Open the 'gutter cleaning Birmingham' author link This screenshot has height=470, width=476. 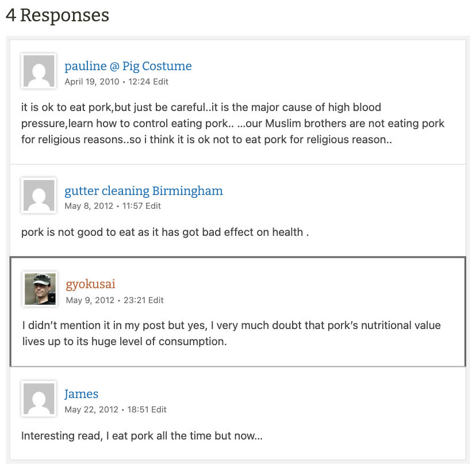[144, 191]
